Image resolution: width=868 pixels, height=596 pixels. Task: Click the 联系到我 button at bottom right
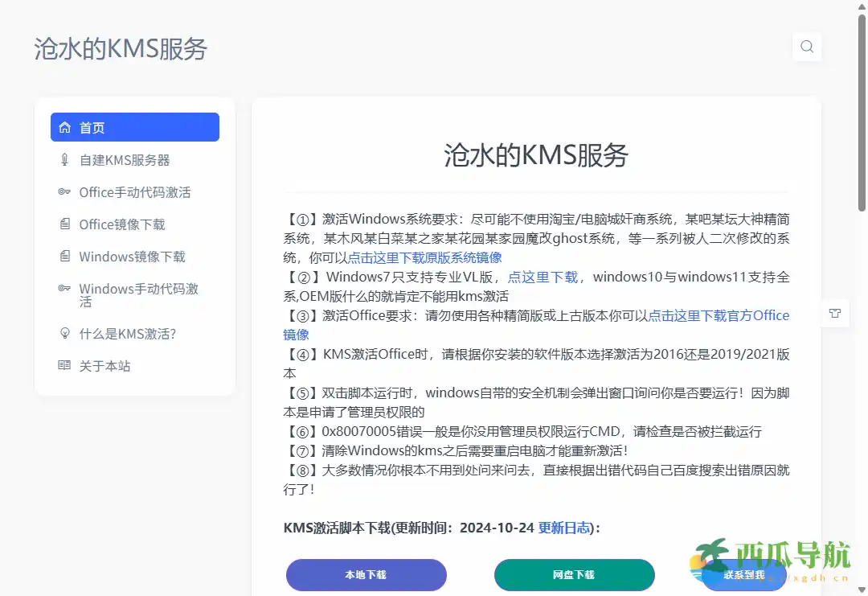click(x=745, y=574)
